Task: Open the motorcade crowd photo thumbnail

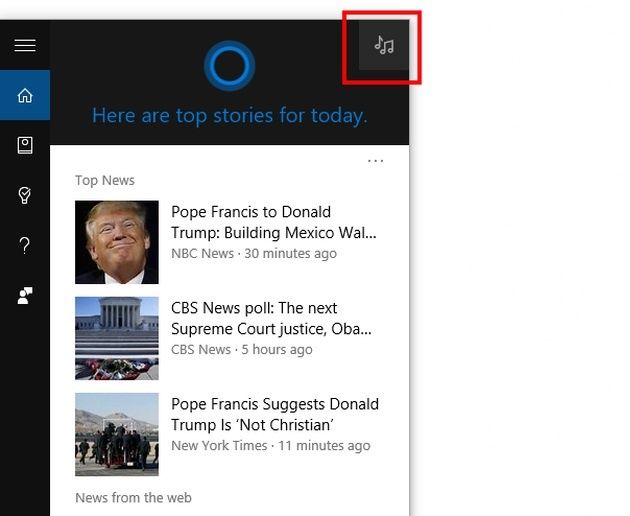Action: click(117, 434)
